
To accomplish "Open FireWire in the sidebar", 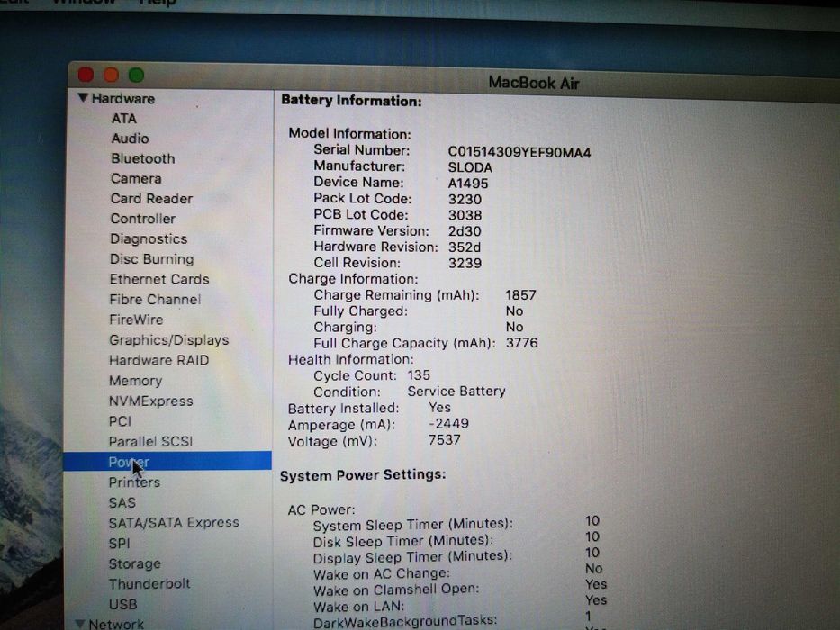I will point(136,319).
